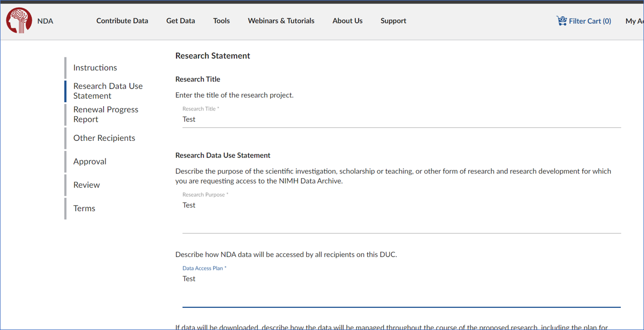
Task: Click the bold Research Title subheading
Action: 197,79
